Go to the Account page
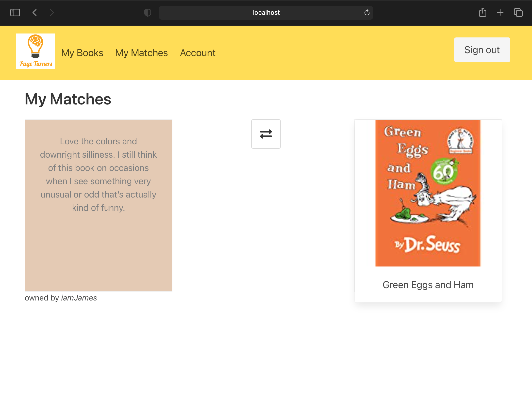This screenshot has height=399, width=532. [198, 53]
